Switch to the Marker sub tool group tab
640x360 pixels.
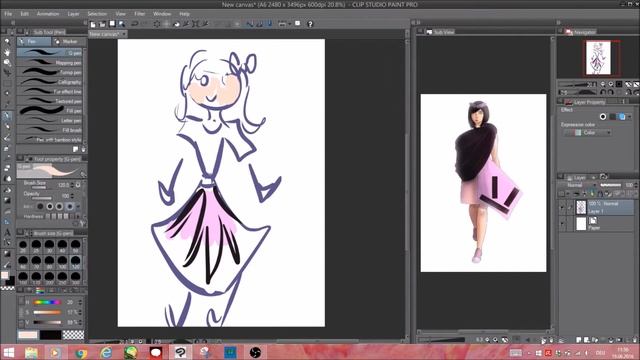[x=69, y=42]
